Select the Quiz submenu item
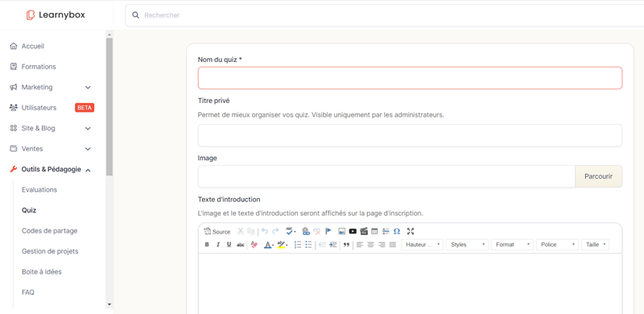Screen dimensions: 644x314 point(29,210)
